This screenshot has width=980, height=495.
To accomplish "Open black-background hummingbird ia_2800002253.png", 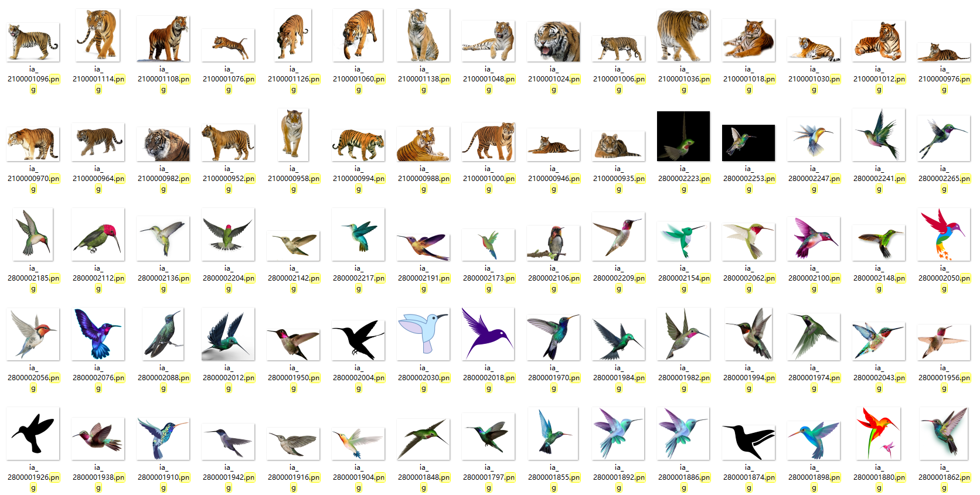I will (748, 143).
